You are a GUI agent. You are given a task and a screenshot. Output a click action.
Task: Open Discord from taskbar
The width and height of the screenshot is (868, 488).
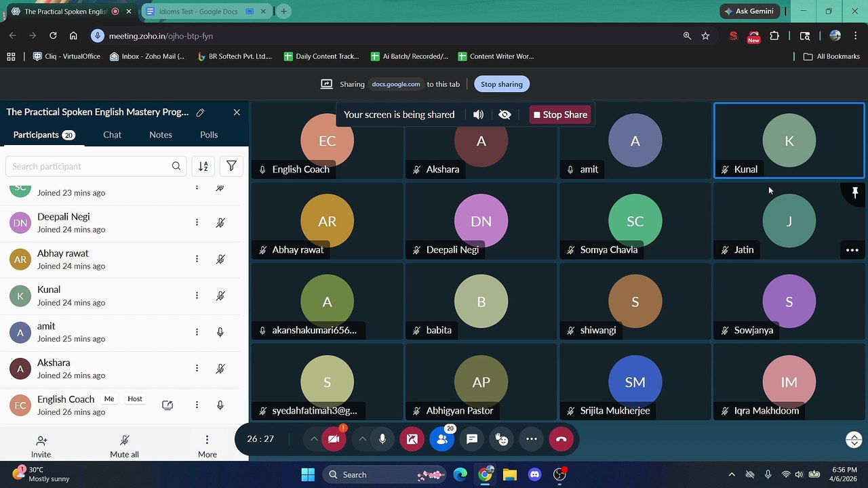534,474
